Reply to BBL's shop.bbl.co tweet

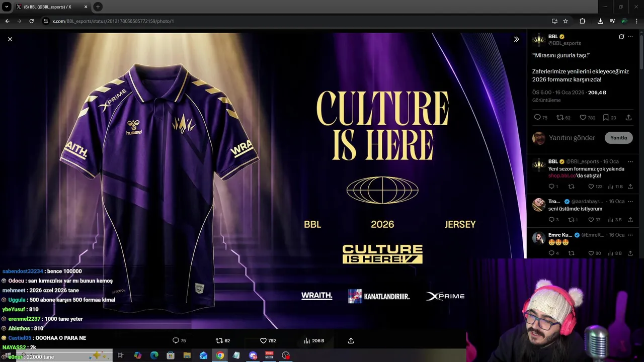[x=553, y=187]
